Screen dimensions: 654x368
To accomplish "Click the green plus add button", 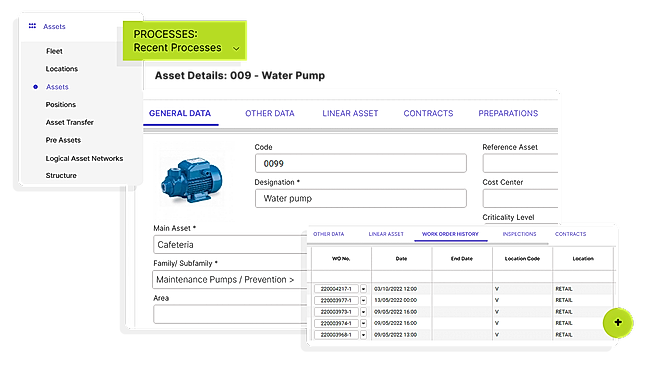I will tap(618, 322).
